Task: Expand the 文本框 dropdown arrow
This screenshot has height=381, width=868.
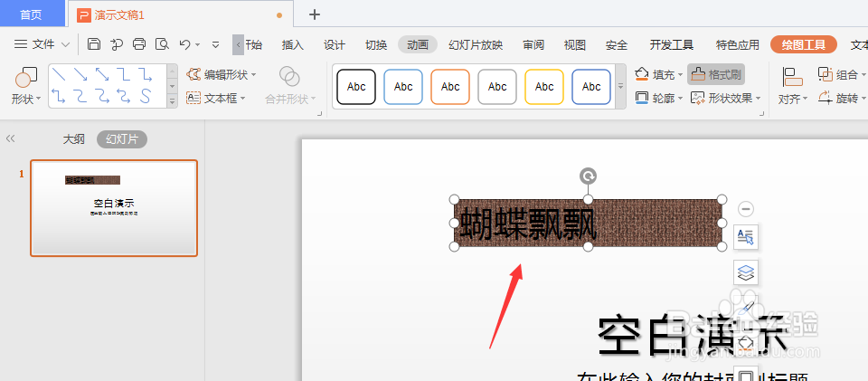Action: click(x=243, y=100)
